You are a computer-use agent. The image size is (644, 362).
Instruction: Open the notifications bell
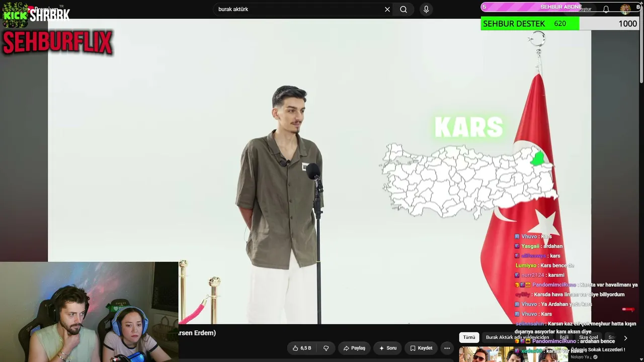(x=606, y=9)
